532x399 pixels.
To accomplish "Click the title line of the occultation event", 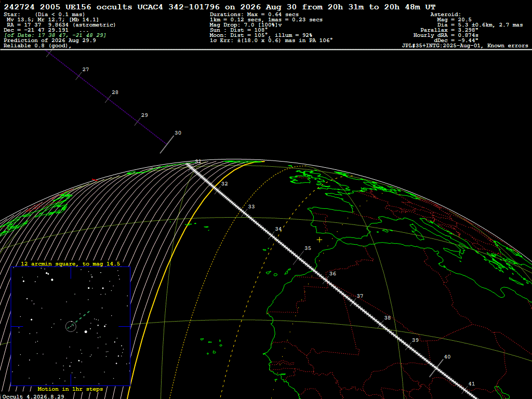I will [220, 7].
